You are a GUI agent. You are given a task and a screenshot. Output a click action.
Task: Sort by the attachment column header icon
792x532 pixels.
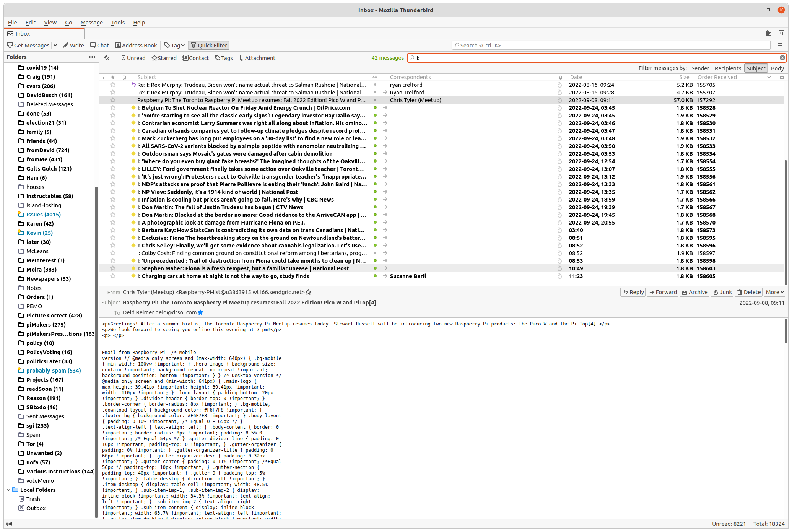[x=124, y=77]
